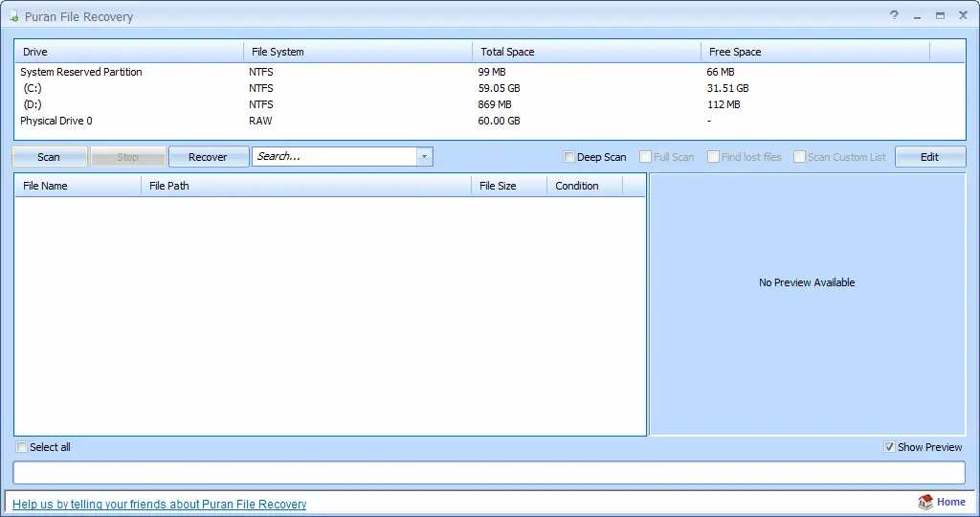Viewport: 980px width, 517px height.
Task: Go to the Home link
Action: click(950, 502)
